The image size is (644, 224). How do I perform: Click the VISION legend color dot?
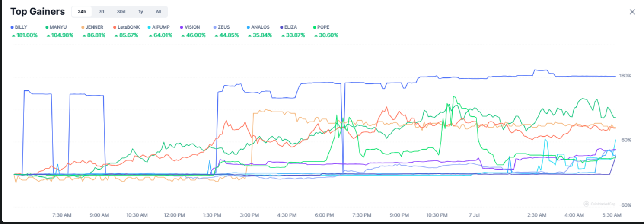[x=182, y=27]
